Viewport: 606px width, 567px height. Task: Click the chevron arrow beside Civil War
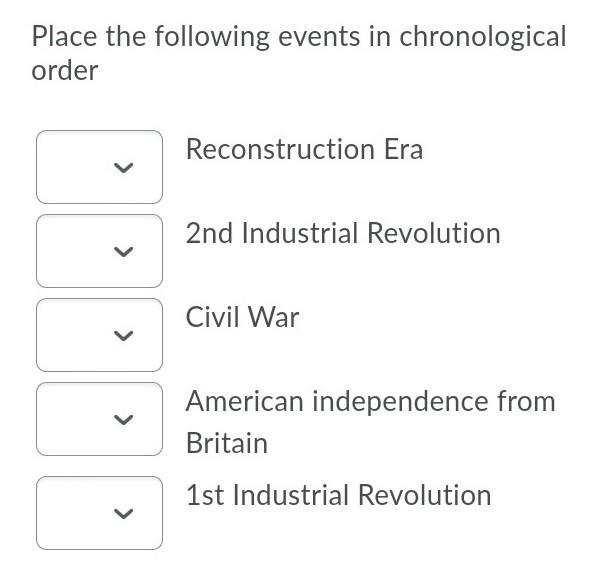point(123,336)
